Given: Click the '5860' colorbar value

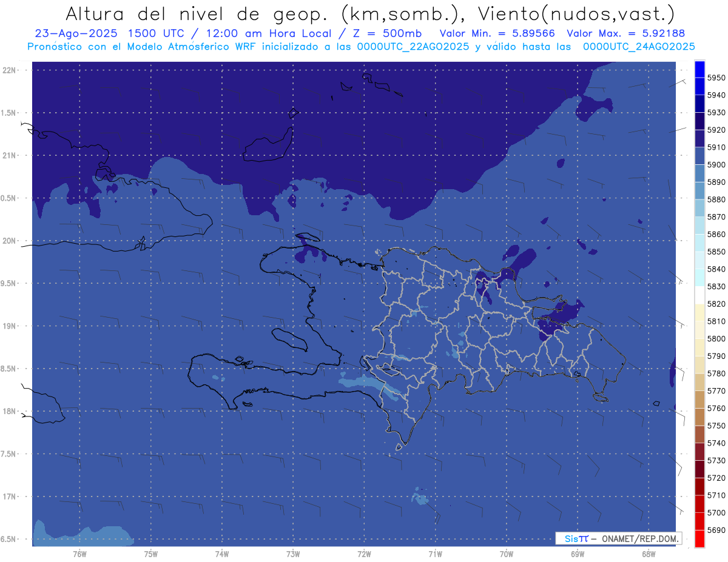Looking at the screenshot, I should (716, 234).
